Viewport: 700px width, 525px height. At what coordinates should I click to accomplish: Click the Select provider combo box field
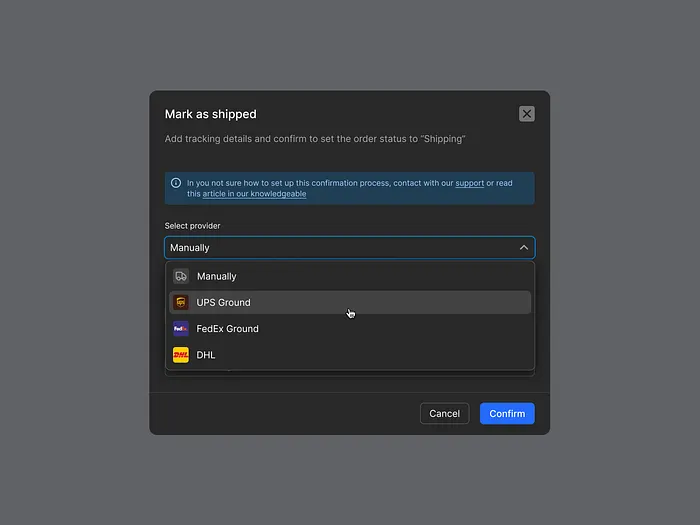[340, 247]
